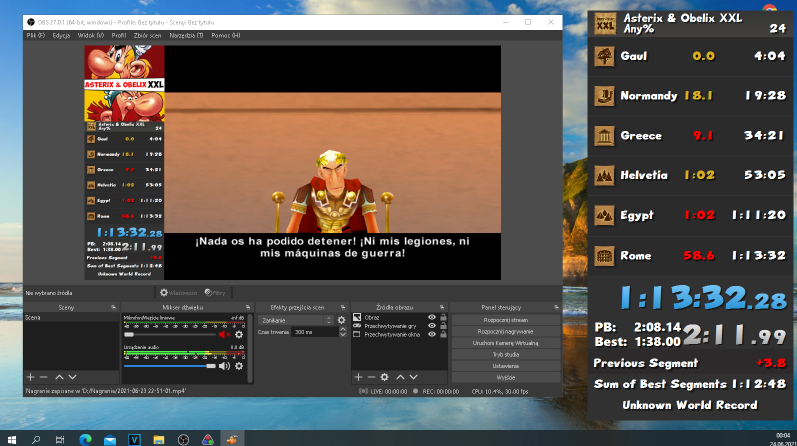Add a new scene with plus icon
Viewport: 797px width, 446px height.
(x=30, y=377)
